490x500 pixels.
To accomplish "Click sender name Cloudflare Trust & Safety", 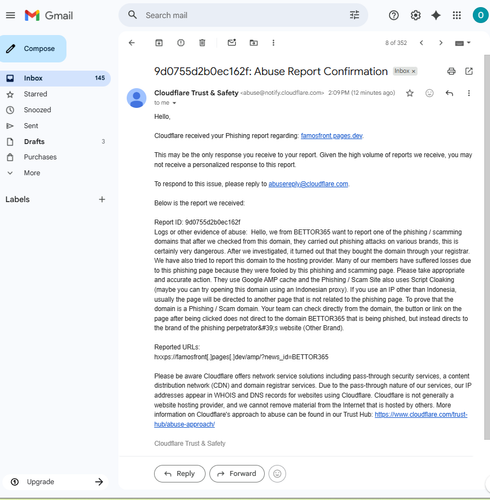I will (196, 93).
